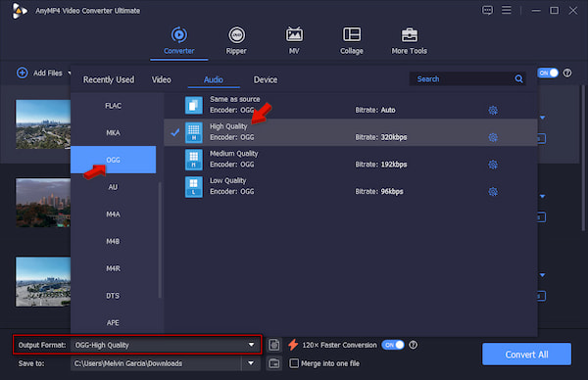Viewport: 588px width, 380px height.
Task: Expand third file's format dropdown arrow
Action: [542, 275]
